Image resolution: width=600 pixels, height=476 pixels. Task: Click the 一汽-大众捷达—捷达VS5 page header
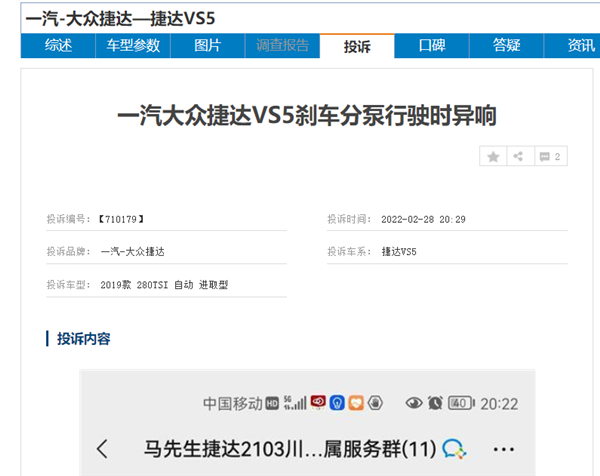[x=120, y=18]
